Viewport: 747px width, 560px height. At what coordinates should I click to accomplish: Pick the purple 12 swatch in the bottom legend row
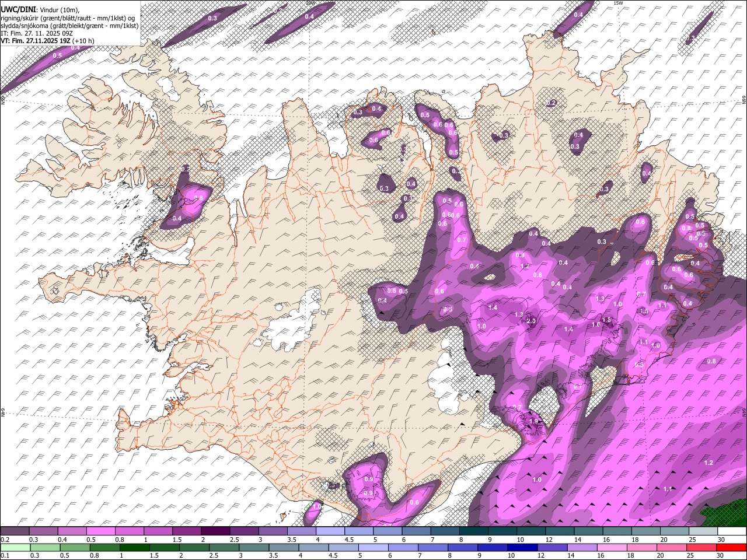tap(552, 548)
